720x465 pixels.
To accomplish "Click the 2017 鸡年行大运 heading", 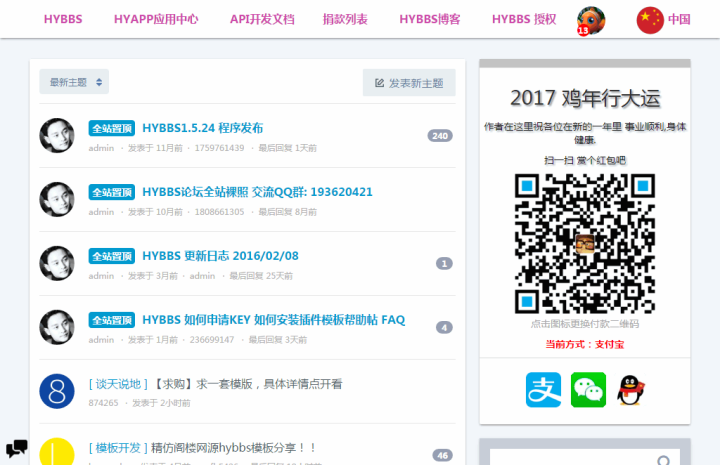I will pyautogui.click(x=585, y=98).
